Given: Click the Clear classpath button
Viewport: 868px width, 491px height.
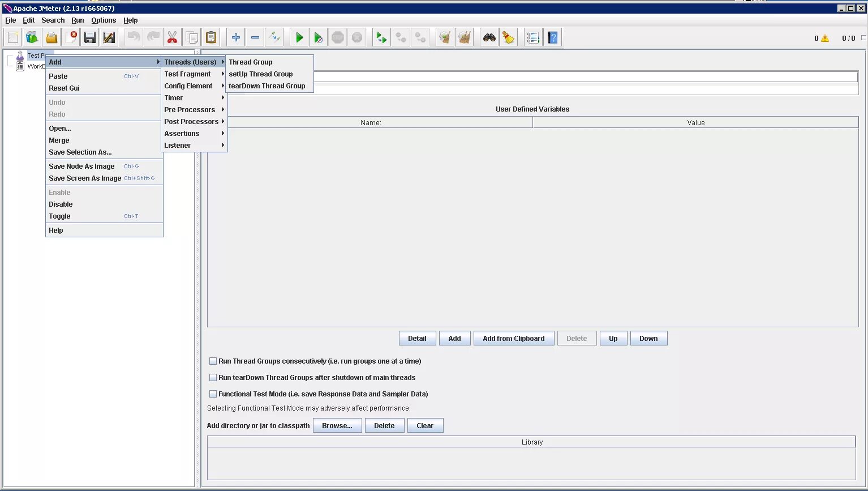Looking at the screenshot, I should [425, 426].
